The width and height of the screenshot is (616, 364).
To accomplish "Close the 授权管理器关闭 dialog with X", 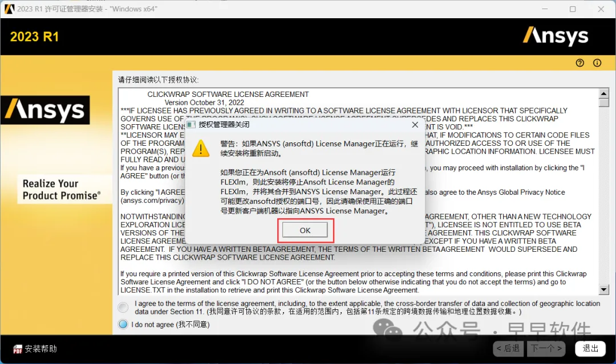I will (415, 125).
